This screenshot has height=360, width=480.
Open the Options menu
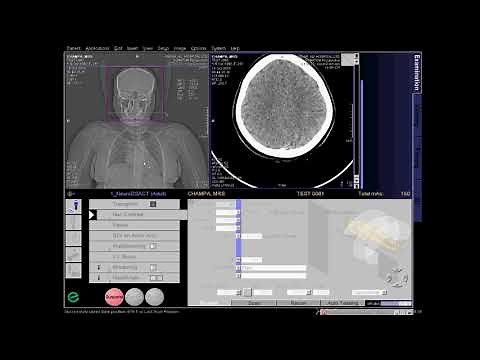click(x=198, y=48)
